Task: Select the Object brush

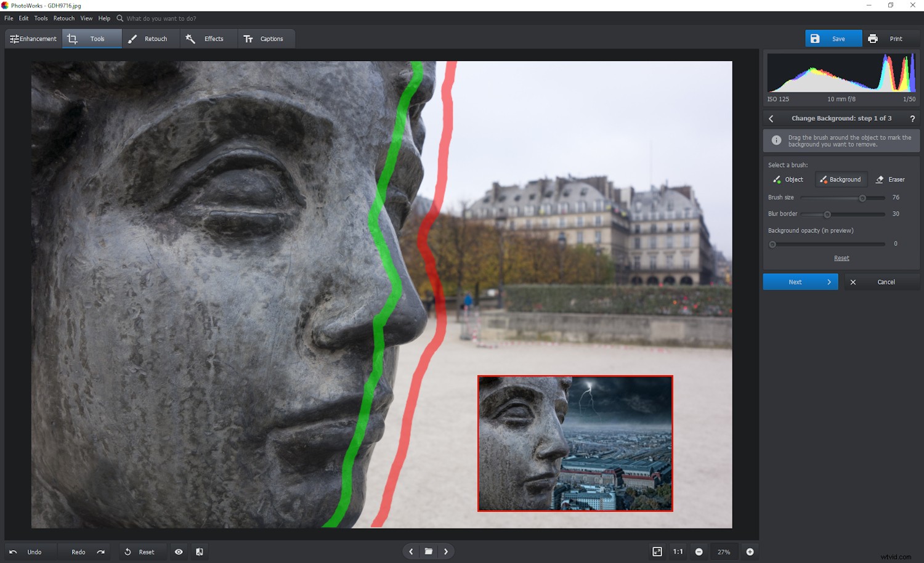Action: 788,179
